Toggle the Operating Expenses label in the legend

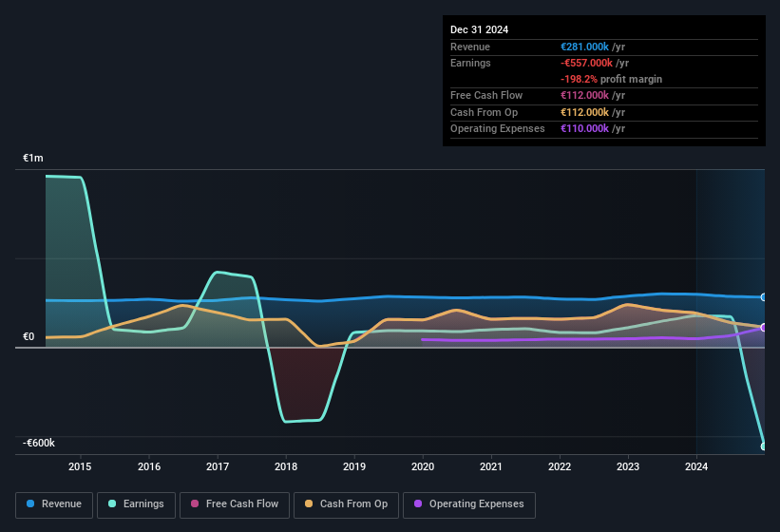pos(476,504)
